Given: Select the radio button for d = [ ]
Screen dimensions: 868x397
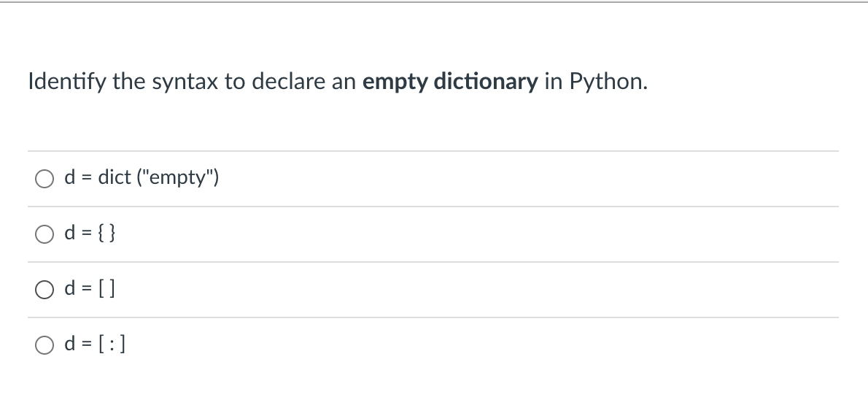Looking at the screenshot, I should (44, 290).
